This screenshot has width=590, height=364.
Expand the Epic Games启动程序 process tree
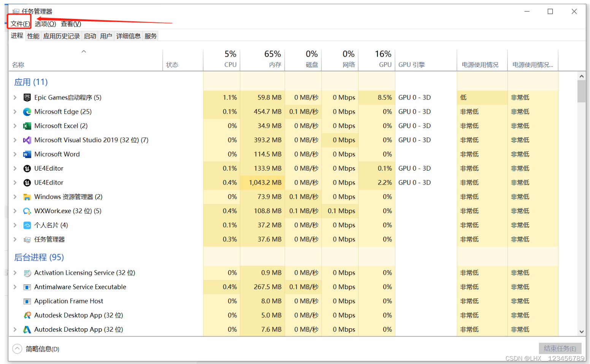pyautogui.click(x=15, y=98)
